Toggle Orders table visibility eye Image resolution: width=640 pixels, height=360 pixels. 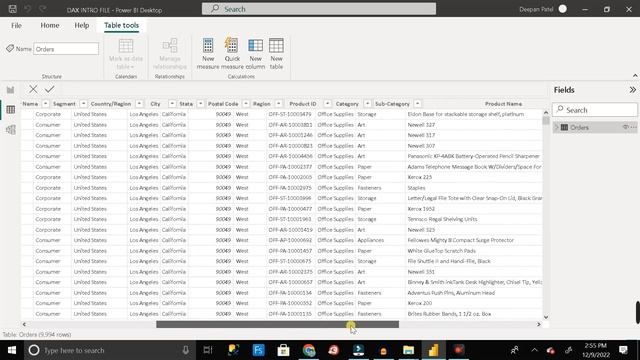pyautogui.click(x=625, y=127)
